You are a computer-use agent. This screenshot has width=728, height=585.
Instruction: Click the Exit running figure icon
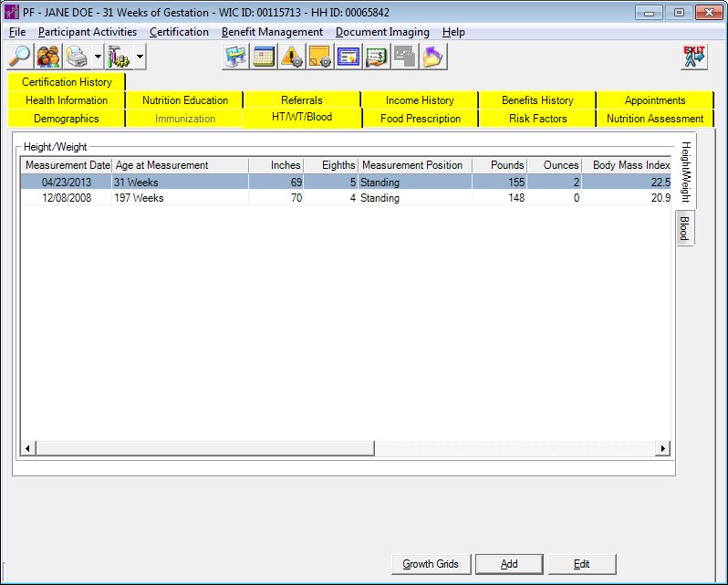coord(694,57)
